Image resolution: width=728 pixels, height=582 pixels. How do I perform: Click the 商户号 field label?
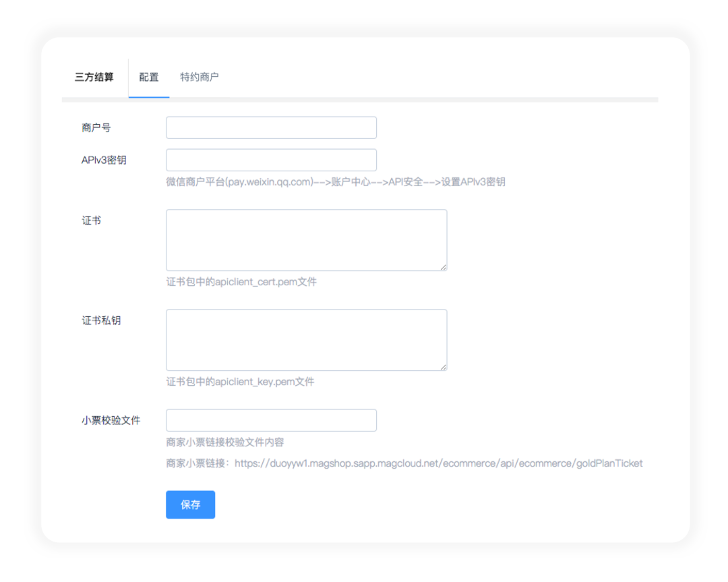point(95,127)
